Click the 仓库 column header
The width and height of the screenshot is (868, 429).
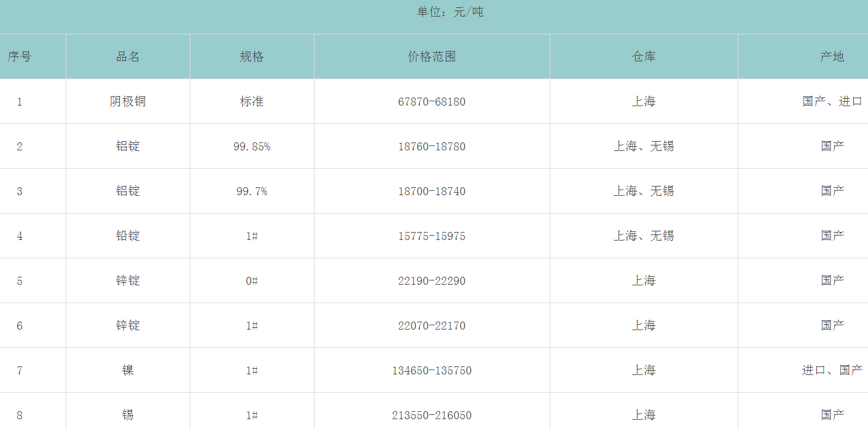pos(644,56)
